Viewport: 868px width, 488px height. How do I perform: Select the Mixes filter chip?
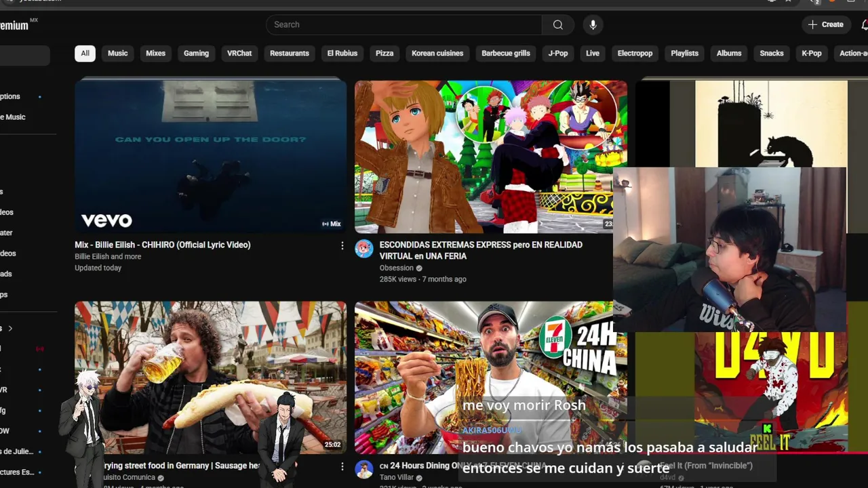click(x=155, y=54)
